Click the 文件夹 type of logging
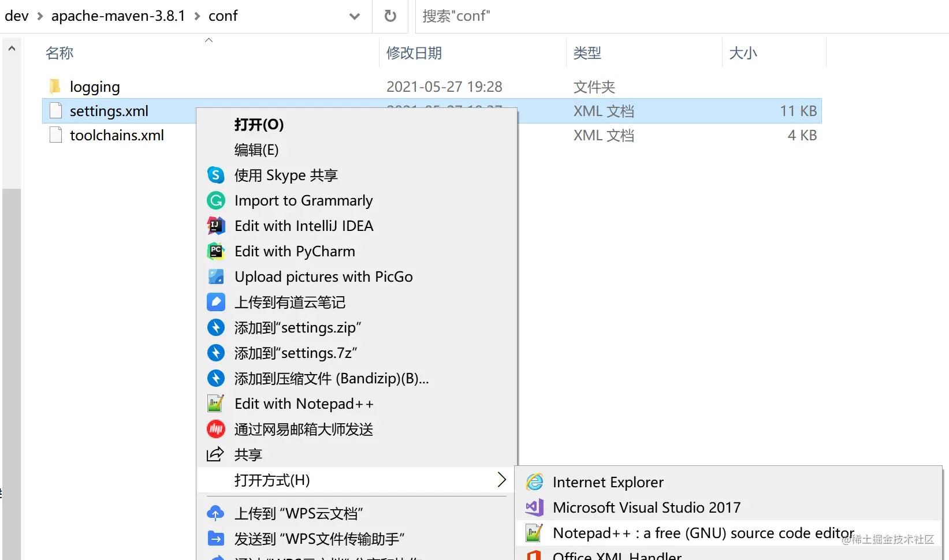The image size is (949, 560). (594, 87)
